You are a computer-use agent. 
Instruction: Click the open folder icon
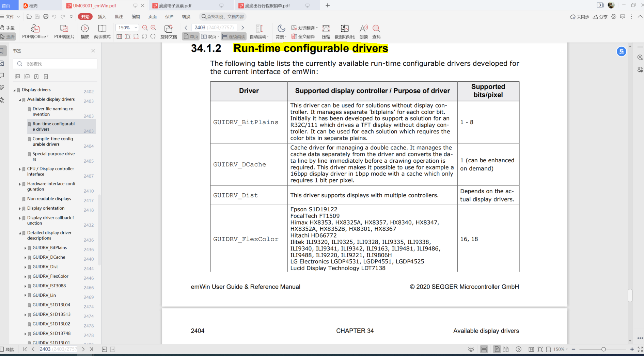click(29, 16)
